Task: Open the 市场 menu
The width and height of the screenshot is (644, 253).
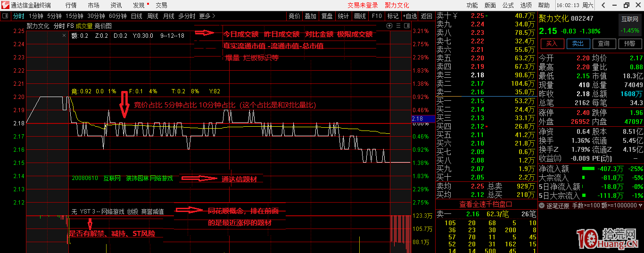Action: click(x=93, y=5)
